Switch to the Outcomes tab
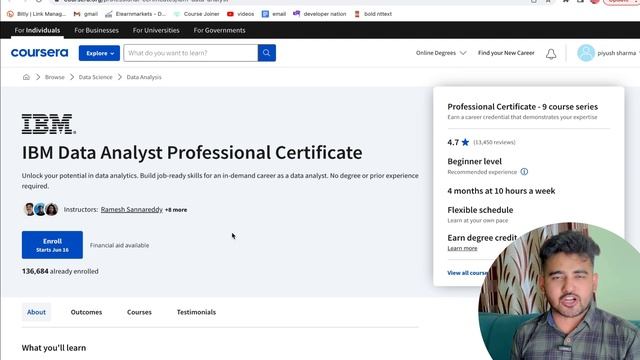640x360 pixels. (86, 312)
